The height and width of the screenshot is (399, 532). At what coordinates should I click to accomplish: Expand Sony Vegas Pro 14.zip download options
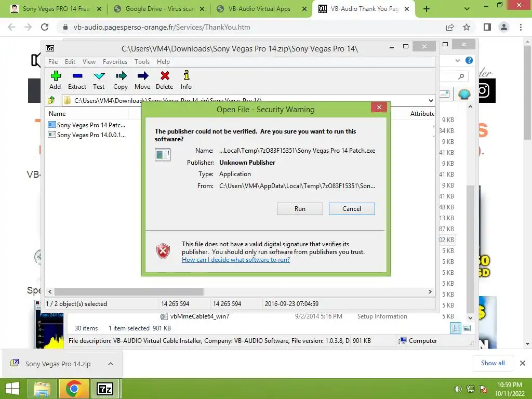(111, 364)
